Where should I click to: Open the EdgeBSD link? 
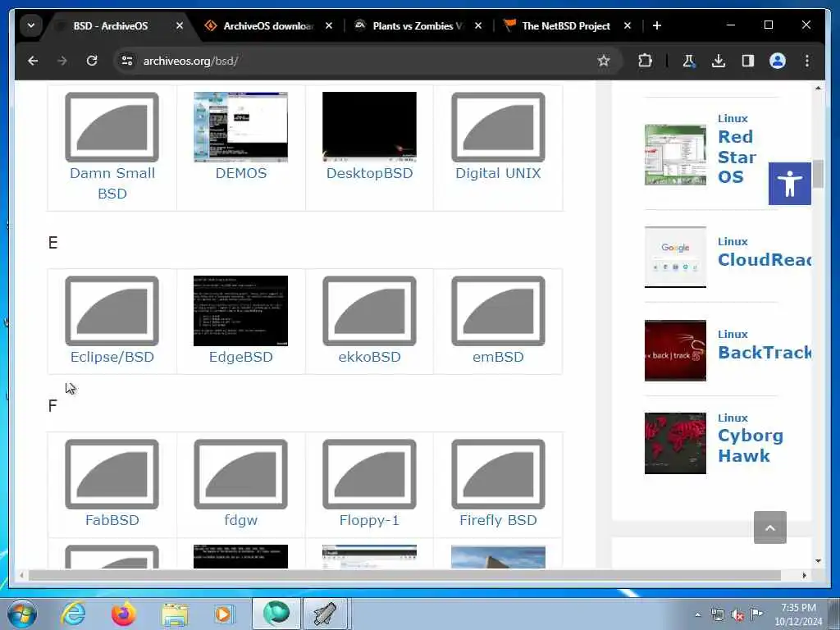[241, 357]
